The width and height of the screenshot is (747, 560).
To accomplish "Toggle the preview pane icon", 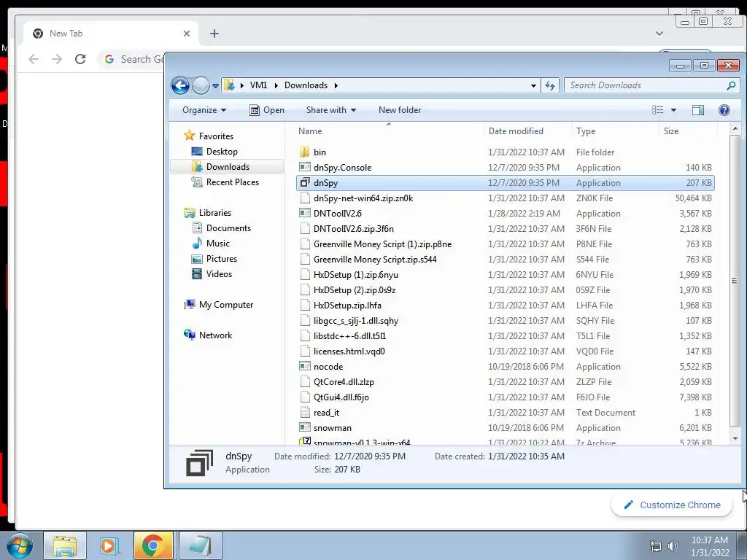I will [x=698, y=110].
